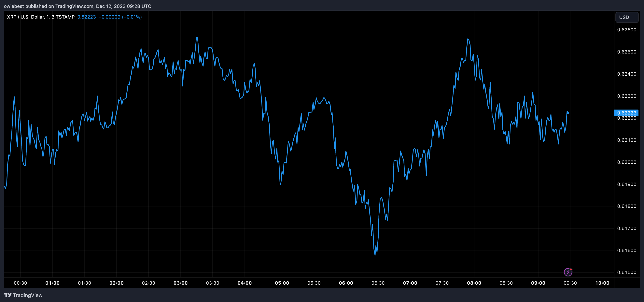Click the 08:00 time axis label

474,283
